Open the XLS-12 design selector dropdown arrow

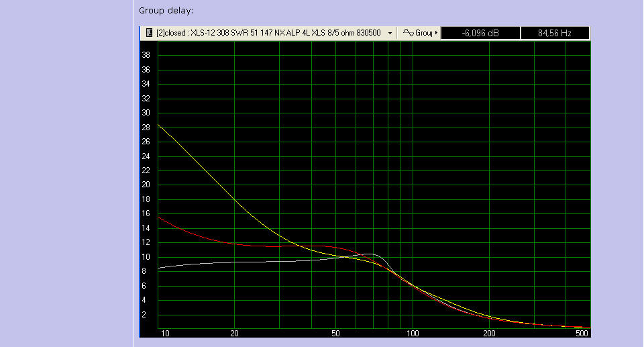(x=390, y=34)
